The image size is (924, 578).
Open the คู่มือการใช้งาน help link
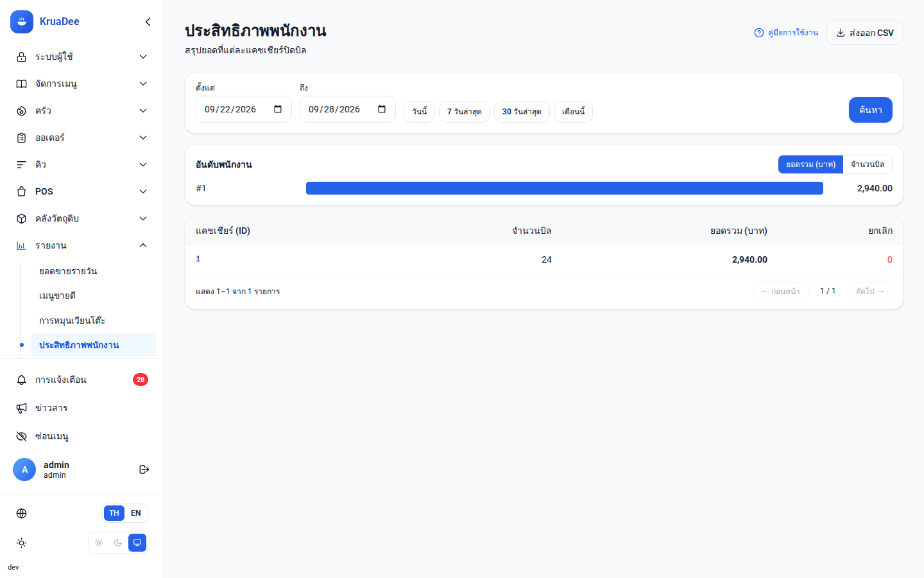(x=786, y=33)
